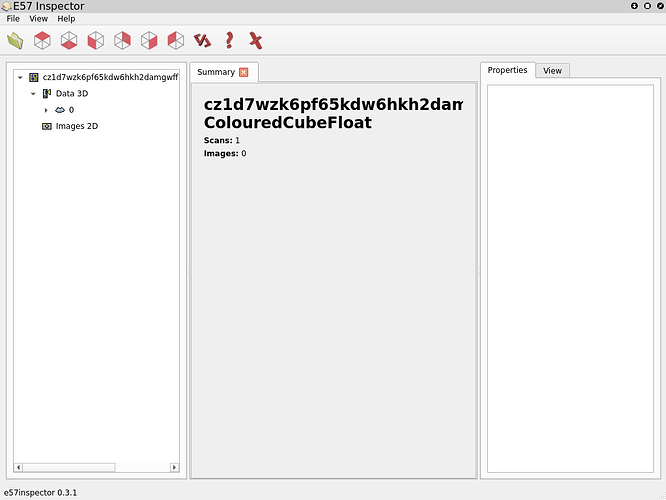Click the tree scrollbar left arrow

(18, 467)
